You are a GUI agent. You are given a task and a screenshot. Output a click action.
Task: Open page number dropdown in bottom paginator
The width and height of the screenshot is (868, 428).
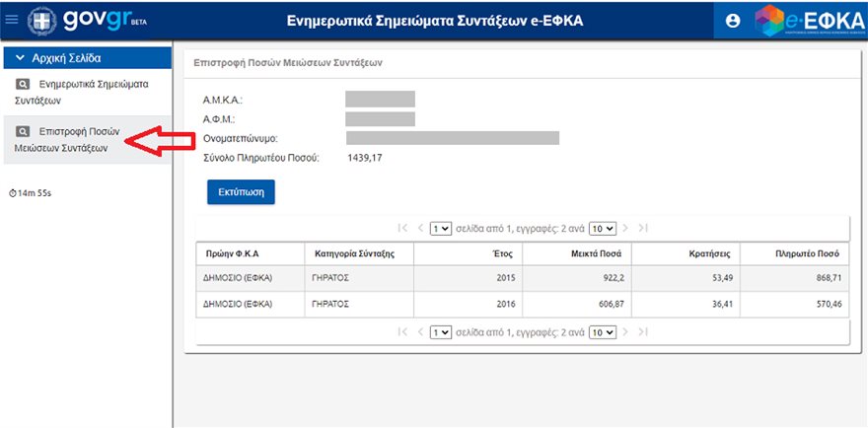[441, 332]
